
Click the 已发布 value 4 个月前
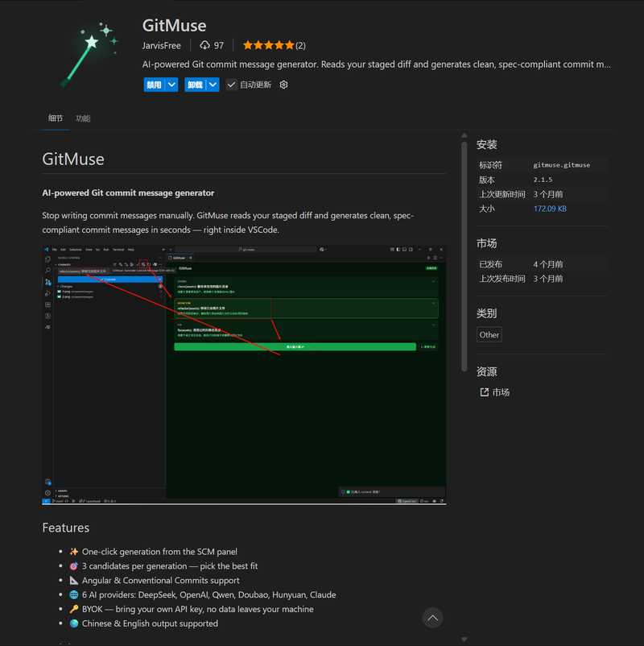[x=548, y=264]
